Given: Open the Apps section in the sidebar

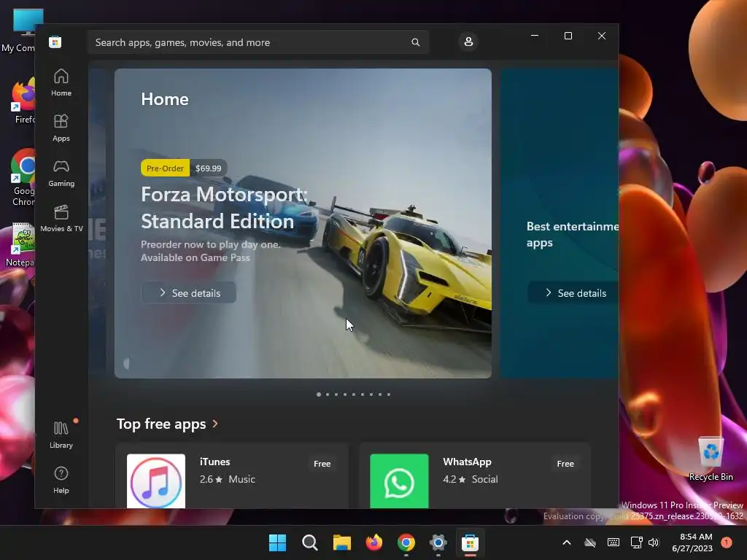Looking at the screenshot, I should pyautogui.click(x=61, y=128).
